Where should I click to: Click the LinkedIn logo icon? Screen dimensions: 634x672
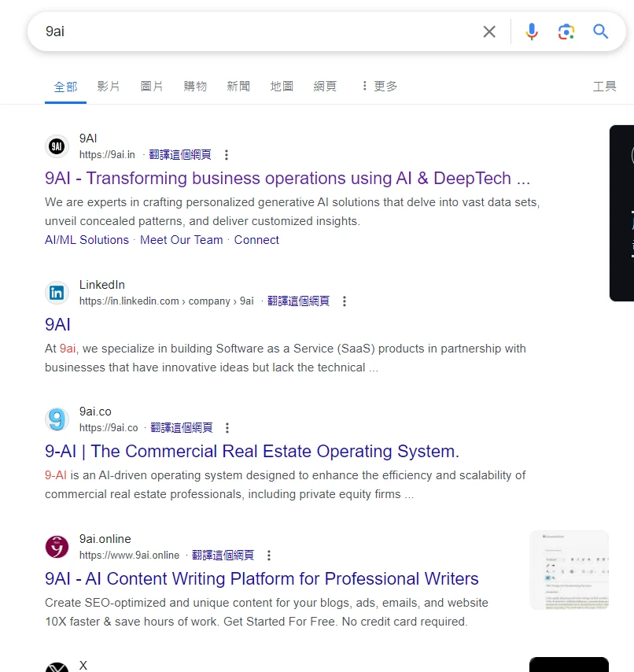(x=57, y=293)
